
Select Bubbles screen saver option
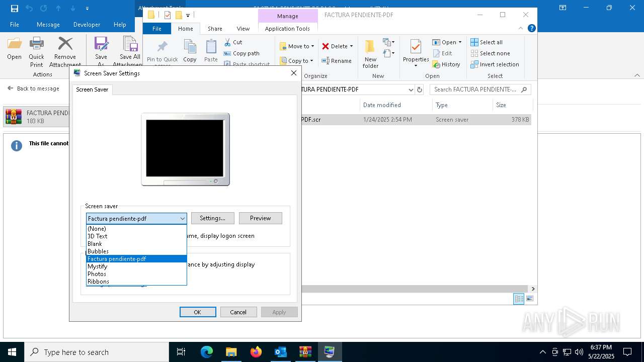[136, 251]
